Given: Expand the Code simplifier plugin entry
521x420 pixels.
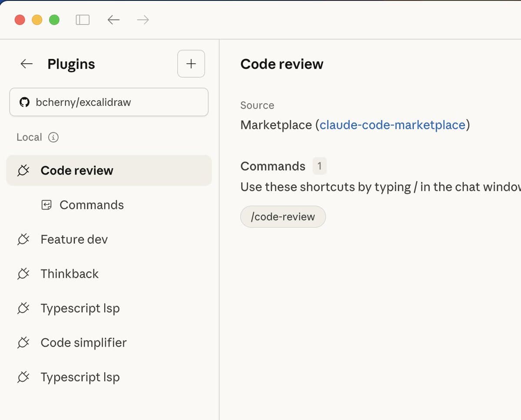Looking at the screenshot, I should (x=83, y=342).
